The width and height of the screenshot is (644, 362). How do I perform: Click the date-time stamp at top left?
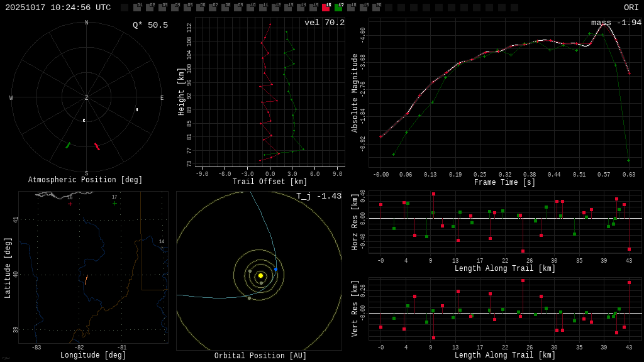click(x=58, y=8)
